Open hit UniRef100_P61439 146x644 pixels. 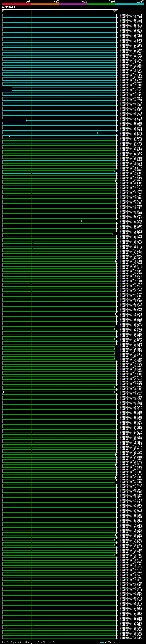[x=131, y=140]
